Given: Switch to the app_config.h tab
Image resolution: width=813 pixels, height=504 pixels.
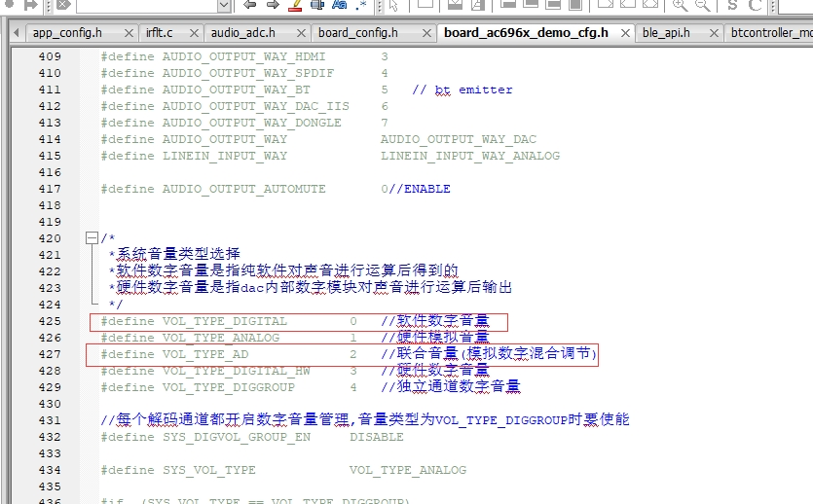Looking at the screenshot, I should pos(67,33).
